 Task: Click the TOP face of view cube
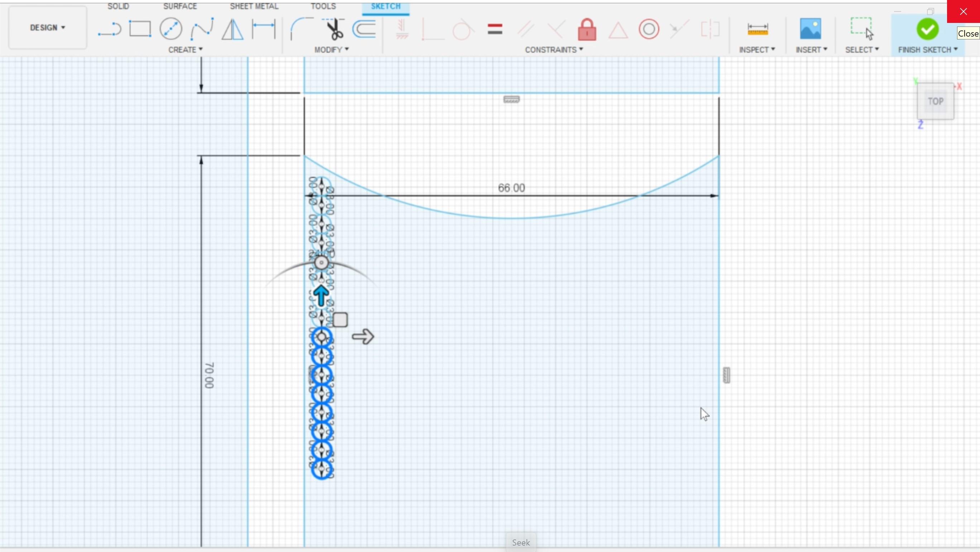click(935, 101)
